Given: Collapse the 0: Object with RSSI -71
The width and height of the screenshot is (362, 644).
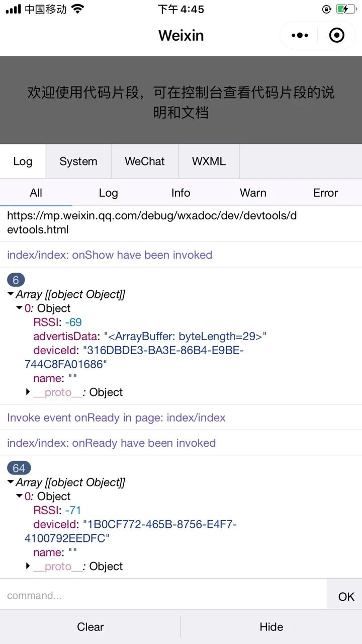Looking at the screenshot, I should 20,497.
